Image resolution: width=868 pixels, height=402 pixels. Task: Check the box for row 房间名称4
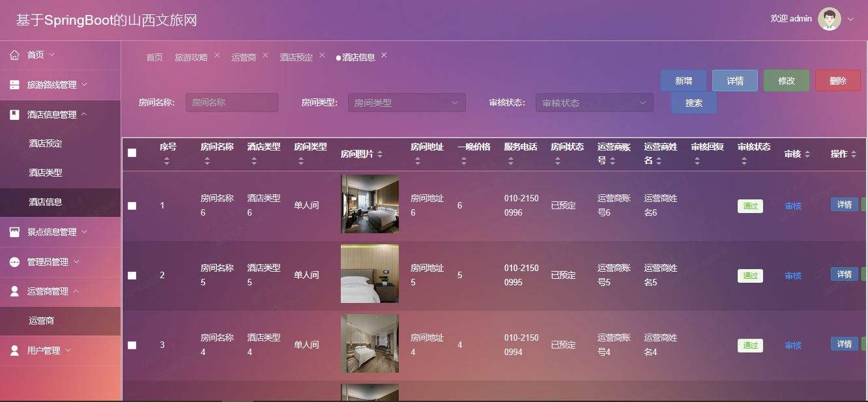click(x=132, y=345)
